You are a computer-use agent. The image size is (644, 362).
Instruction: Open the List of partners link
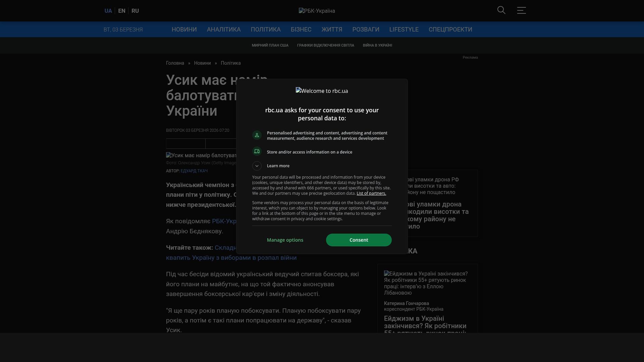tap(371, 193)
